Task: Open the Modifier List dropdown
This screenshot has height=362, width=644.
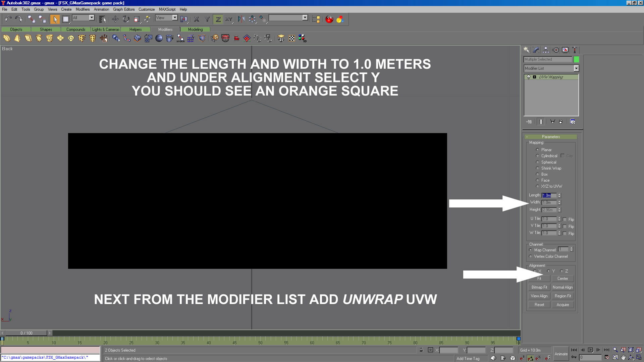Action: (576, 68)
